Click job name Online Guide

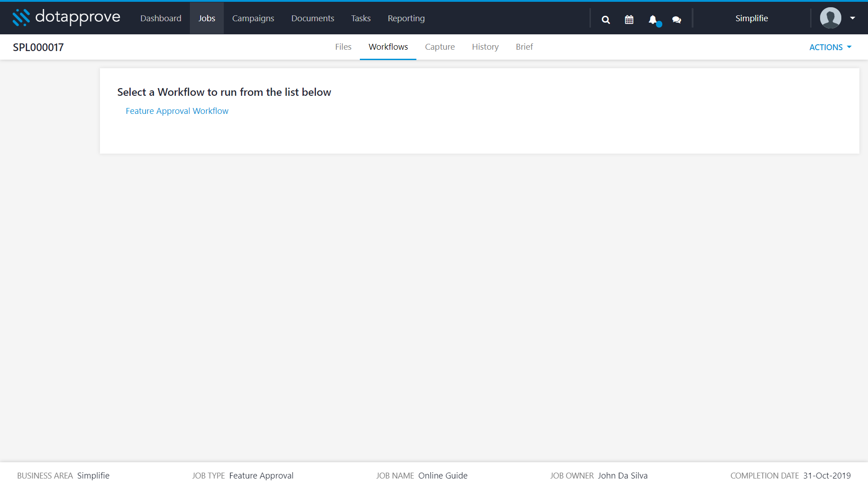443,475
